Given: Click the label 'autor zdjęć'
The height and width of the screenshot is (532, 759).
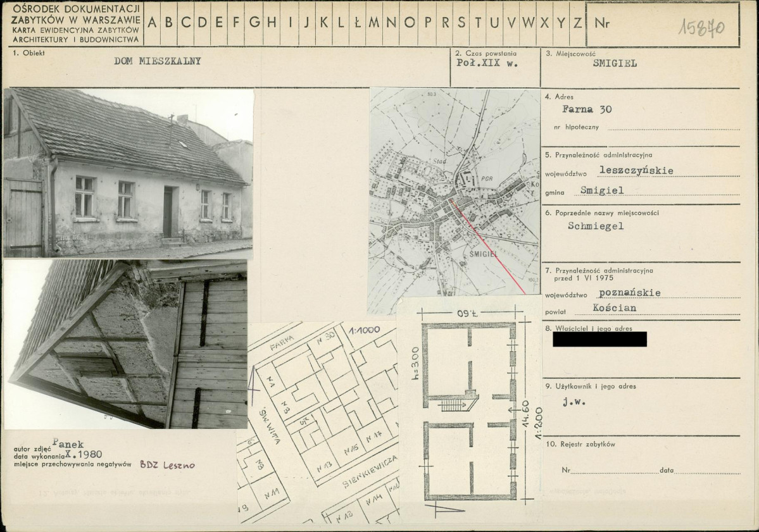Looking at the screenshot, I should tap(32, 449).
